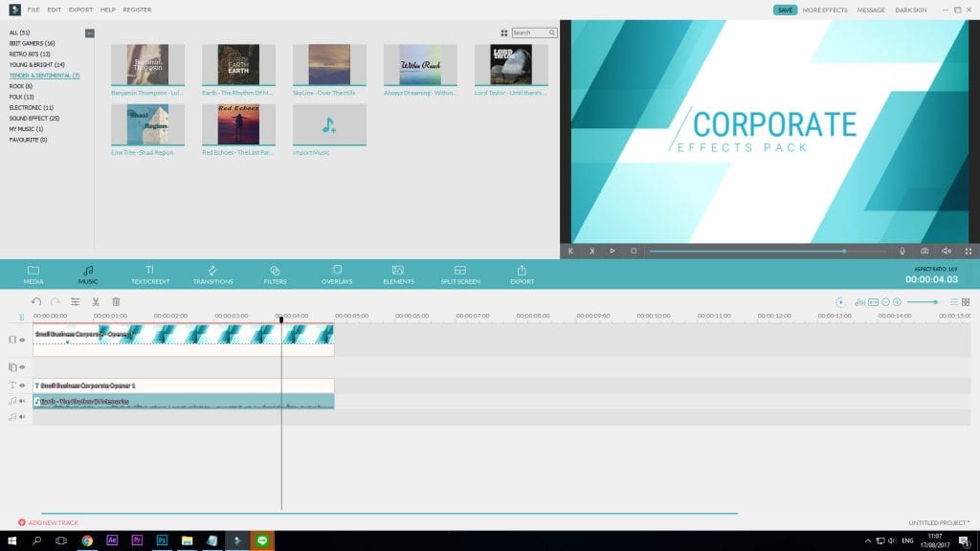Open the Record voiceover microphone icon

click(903, 251)
